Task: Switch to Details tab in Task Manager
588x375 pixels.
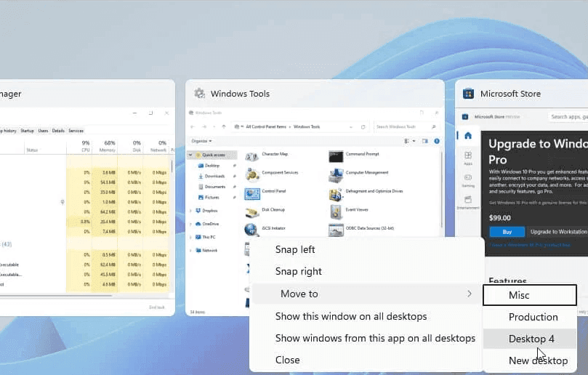Action: pos(58,131)
